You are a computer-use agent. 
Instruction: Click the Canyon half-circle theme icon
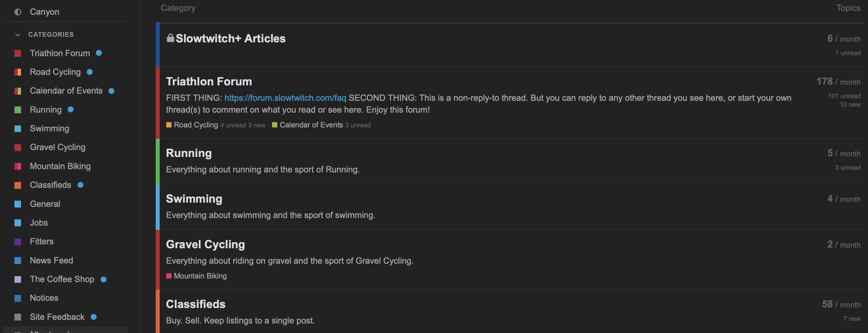[18, 12]
